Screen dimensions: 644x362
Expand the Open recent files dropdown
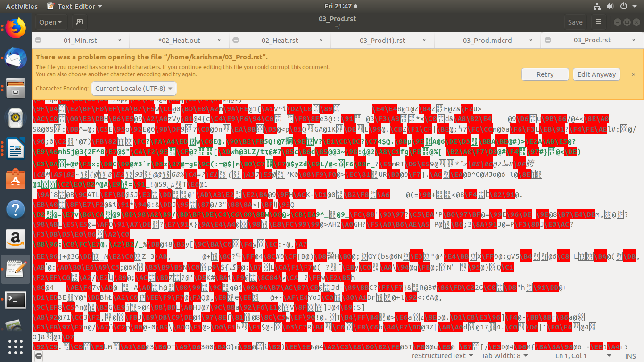pos(61,22)
